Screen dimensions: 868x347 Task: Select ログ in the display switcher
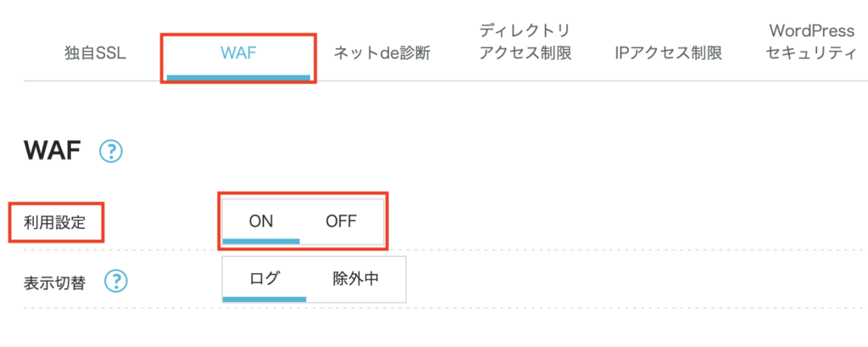(264, 278)
